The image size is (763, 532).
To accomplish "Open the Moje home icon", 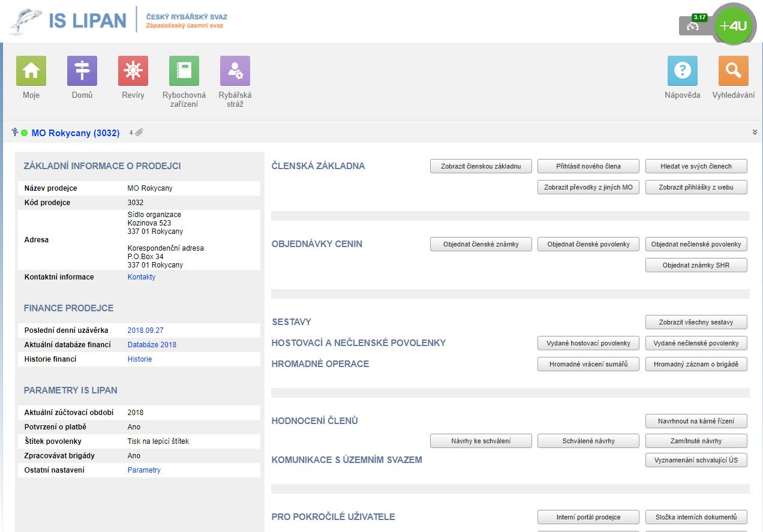I will tap(31, 71).
